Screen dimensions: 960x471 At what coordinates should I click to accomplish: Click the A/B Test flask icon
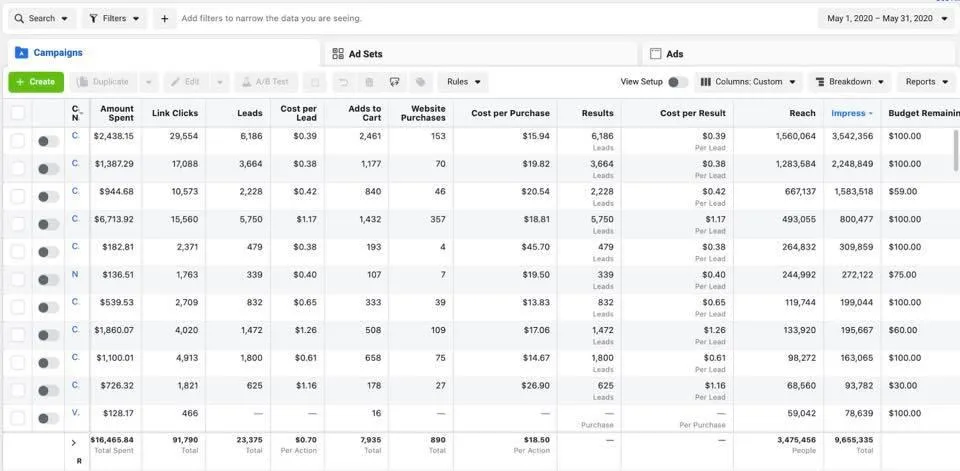point(245,82)
